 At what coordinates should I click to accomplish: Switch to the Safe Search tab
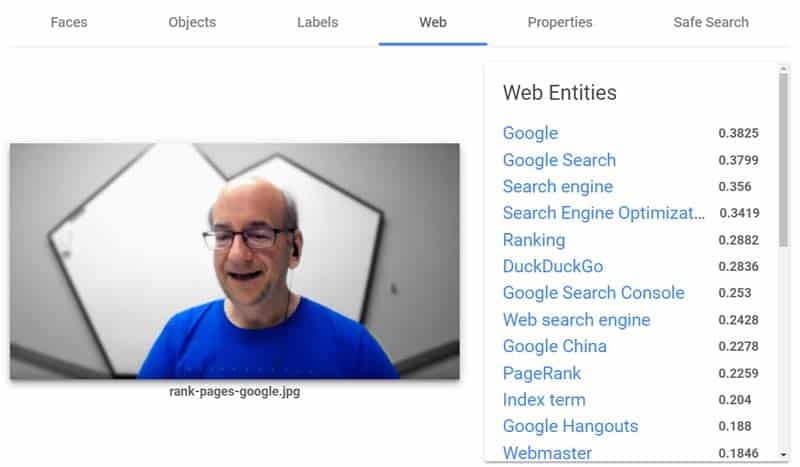pos(711,22)
